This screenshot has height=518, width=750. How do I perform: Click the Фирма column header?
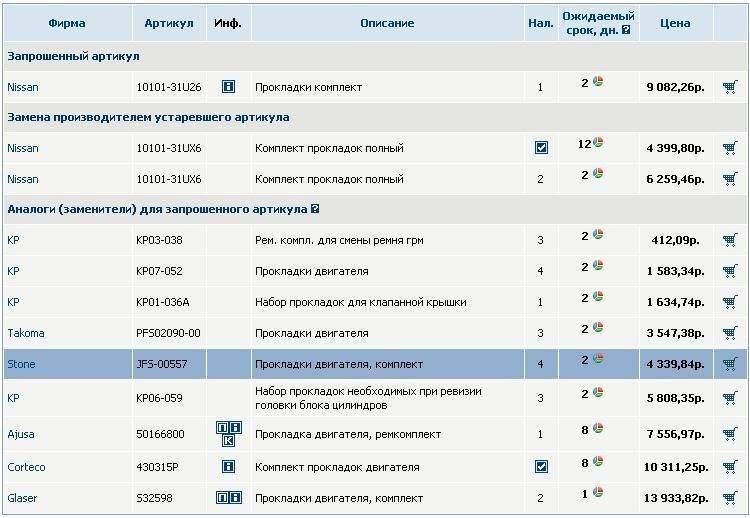point(67,23)
